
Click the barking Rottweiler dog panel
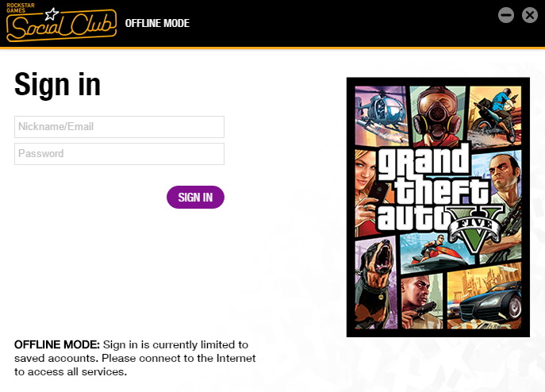[x=376, y=283]
